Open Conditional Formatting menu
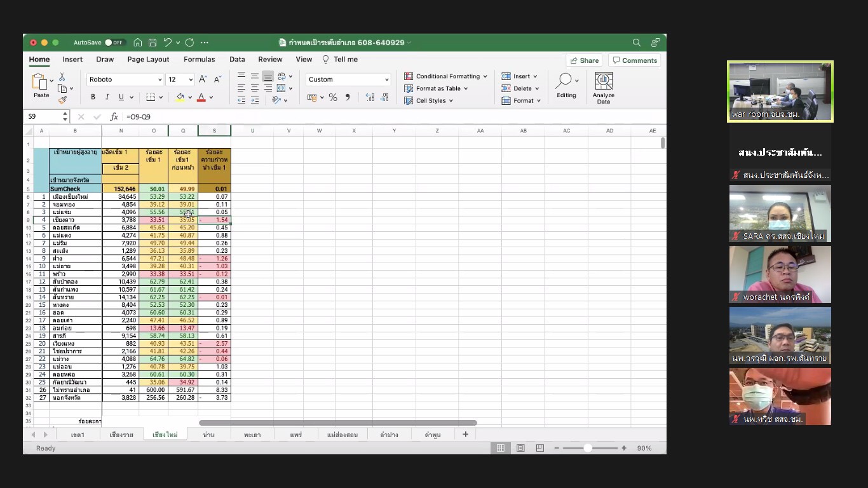 click(x=445, y=76)
